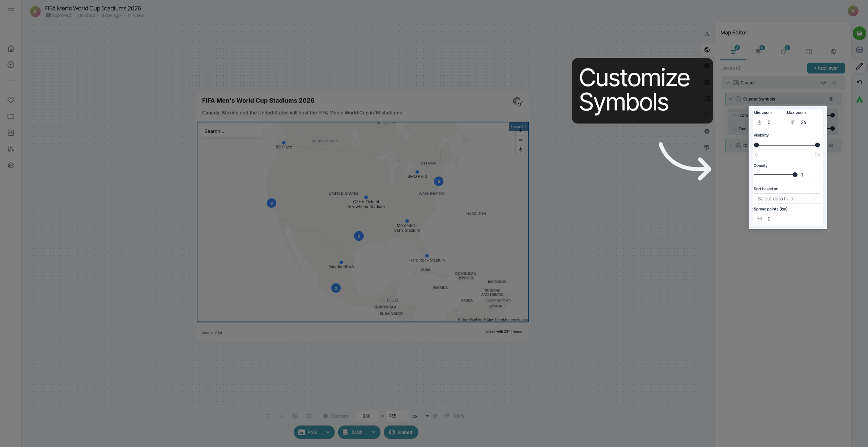
Task: Click the pencil edit icon on right bar
Action: click(859, 66)
